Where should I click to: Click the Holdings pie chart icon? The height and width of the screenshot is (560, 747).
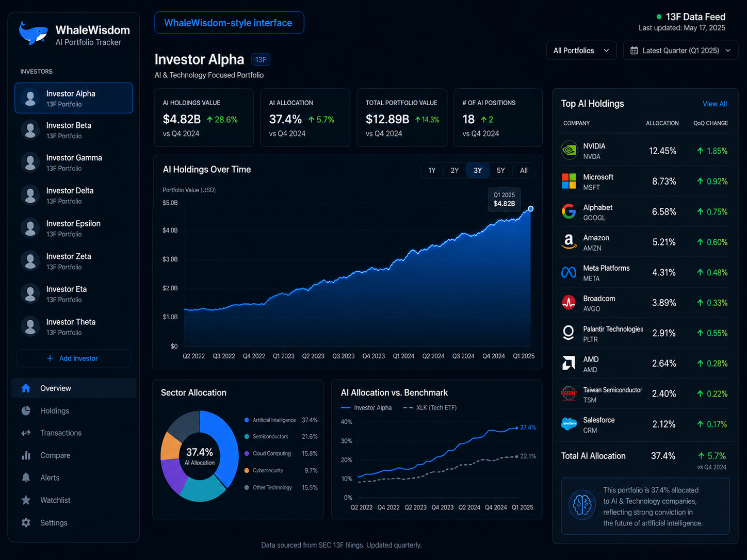(26, 411)
